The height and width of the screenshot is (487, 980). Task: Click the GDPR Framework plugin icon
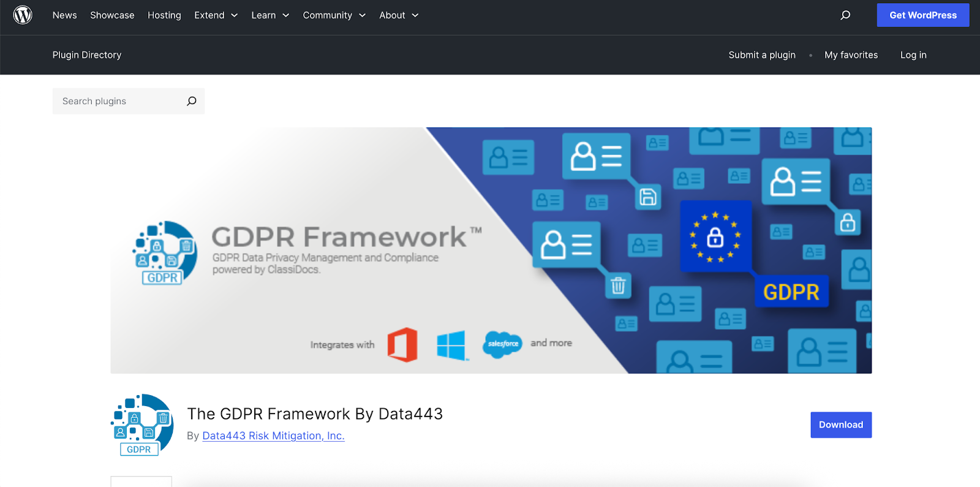(x=142, y=425)
